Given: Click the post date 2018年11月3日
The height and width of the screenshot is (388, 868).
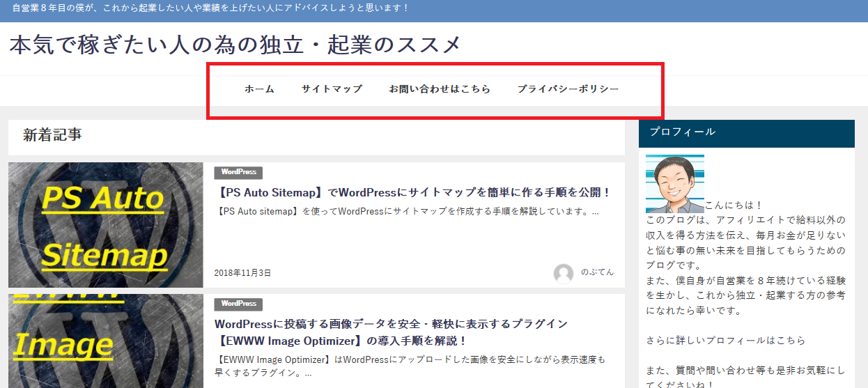Looking at the screenshot, I should pos(242,273).
